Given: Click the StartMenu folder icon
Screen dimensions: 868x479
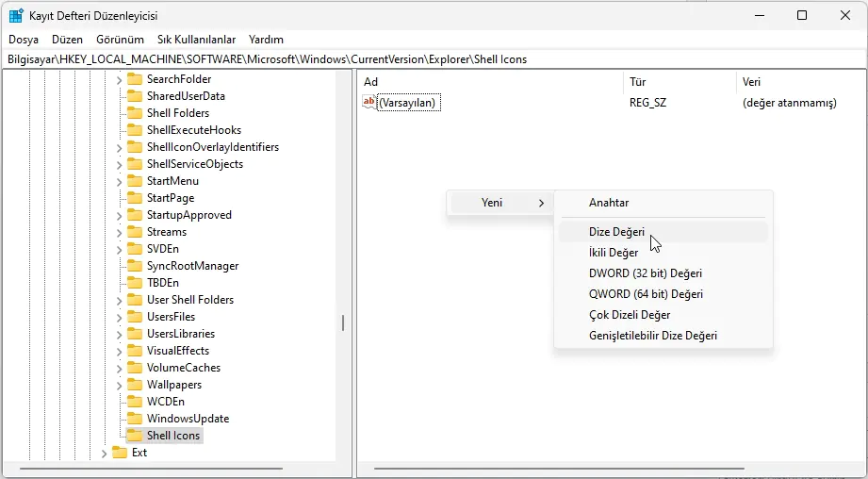Looking at the screenshot, I should [134, 181].
